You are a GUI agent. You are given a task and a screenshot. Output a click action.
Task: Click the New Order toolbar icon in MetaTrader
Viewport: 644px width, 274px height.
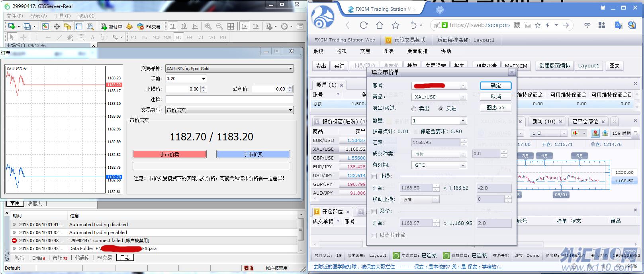[112, 26]
